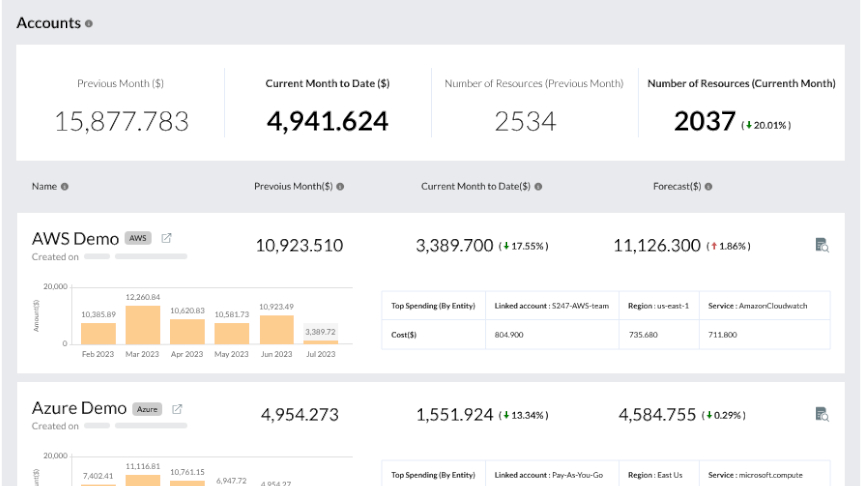Click the 1.86% increase indicator for AWS
The image size is (864, 486).
pos(728,246)
